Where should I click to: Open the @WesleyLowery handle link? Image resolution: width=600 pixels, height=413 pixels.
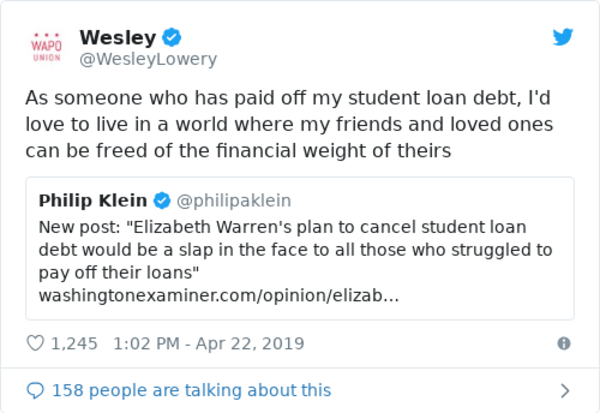148,59
